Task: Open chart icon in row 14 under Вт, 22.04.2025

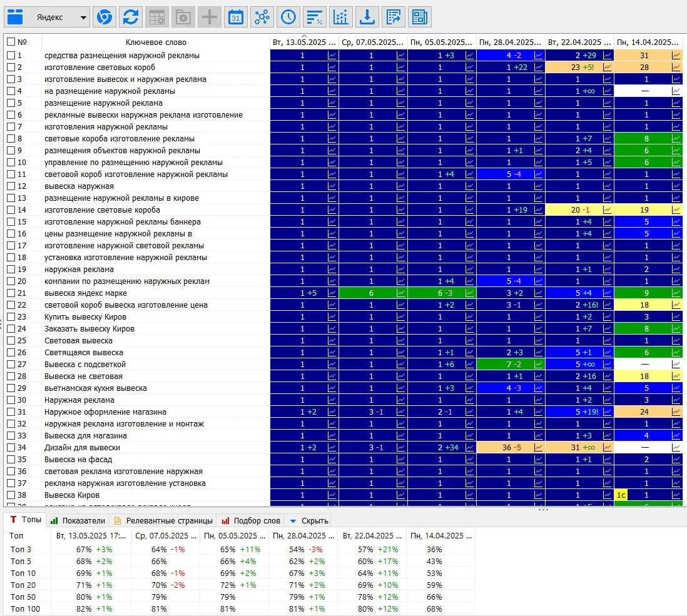Action: coord(608,210)
